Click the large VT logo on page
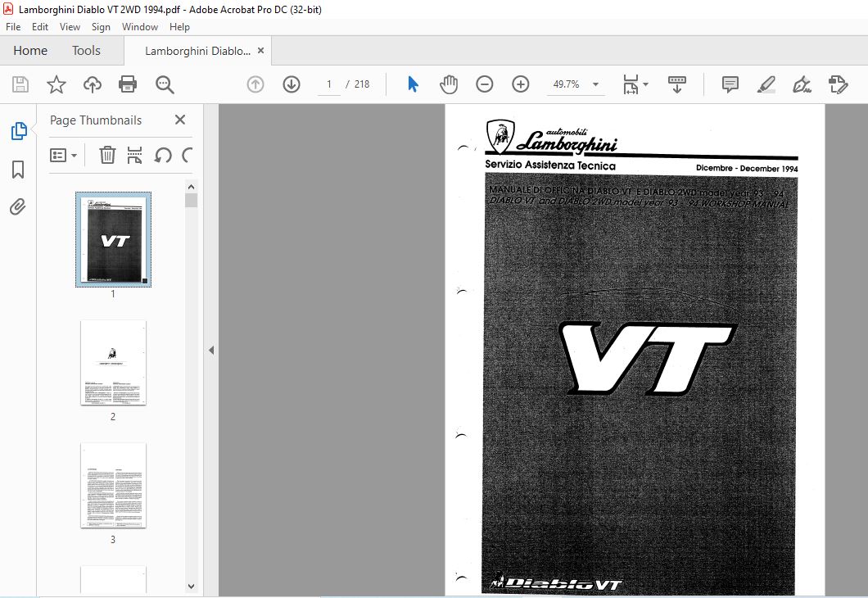 click(649, 358)
